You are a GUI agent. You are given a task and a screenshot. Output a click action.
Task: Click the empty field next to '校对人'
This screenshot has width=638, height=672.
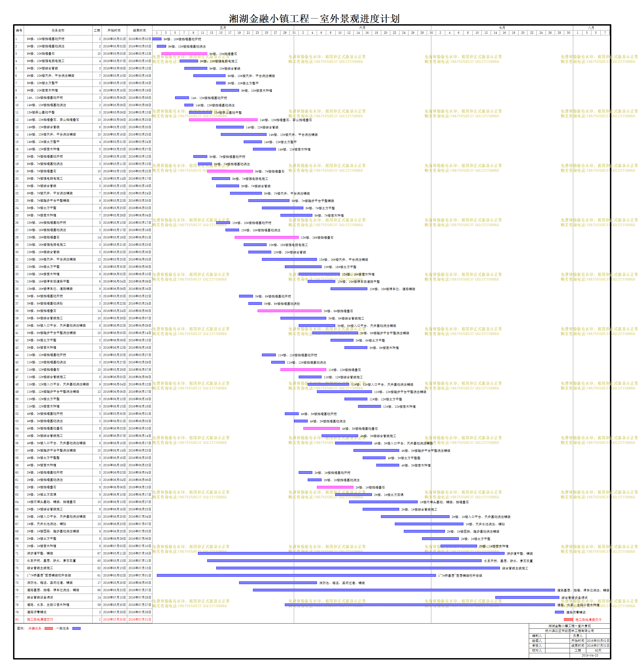point(557,650)
